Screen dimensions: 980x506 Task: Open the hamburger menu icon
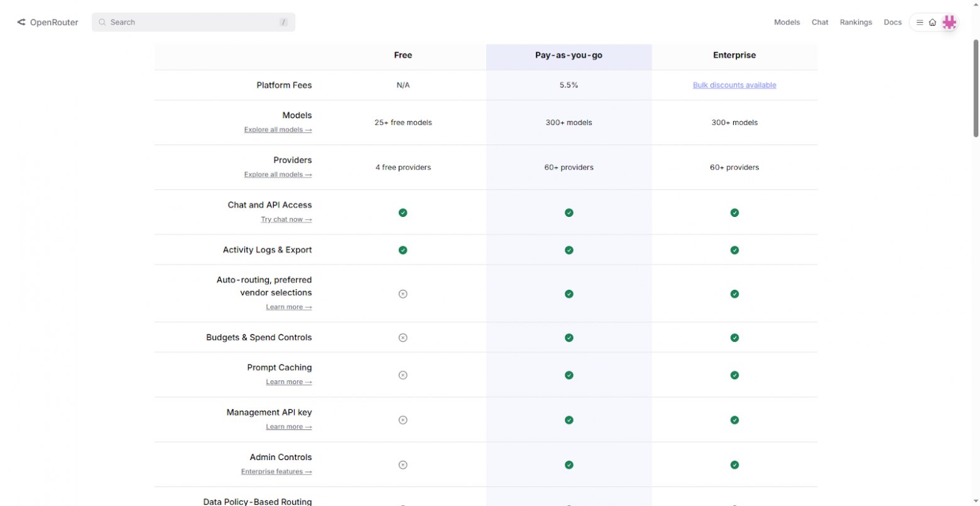920,22
